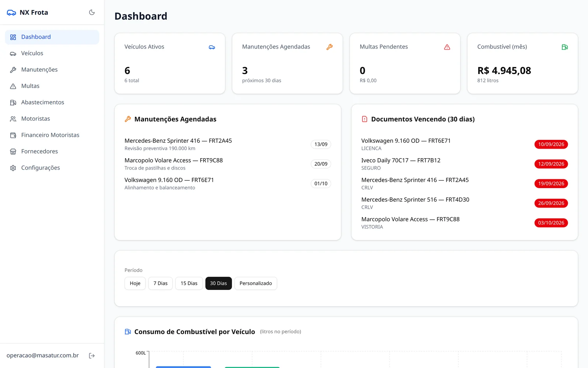
Task: Click the Configurações gear icon in sidebar
Action: (x=13, y=168)
